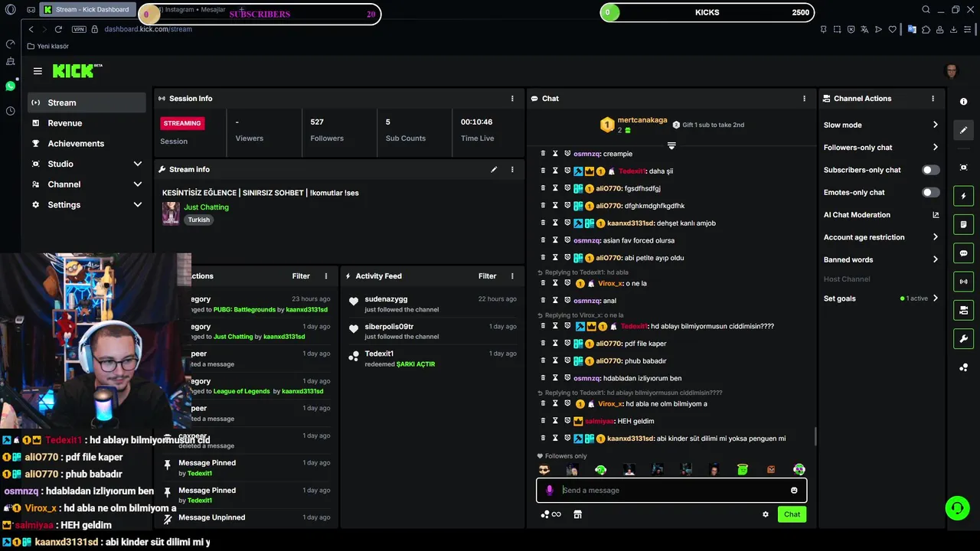980x551 pixels.
Task: Open the Mod Actions Filter dropdown
Action: 301,276
